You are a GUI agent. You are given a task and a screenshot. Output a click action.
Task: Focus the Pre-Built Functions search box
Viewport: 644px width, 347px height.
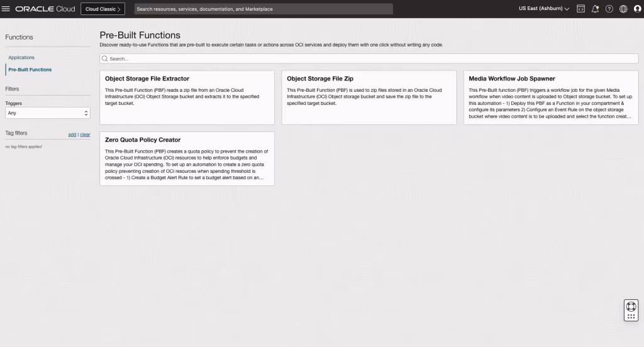tap(369, 58)
